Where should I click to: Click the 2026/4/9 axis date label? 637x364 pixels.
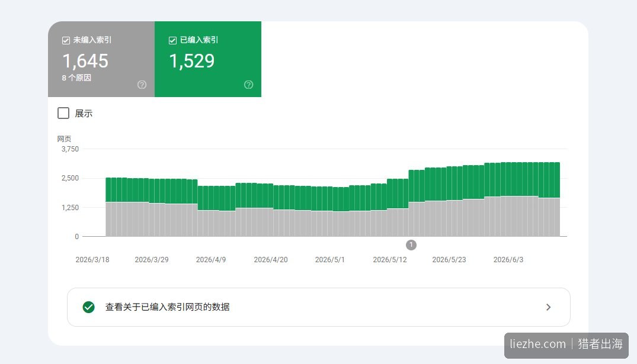pos(211,260)
